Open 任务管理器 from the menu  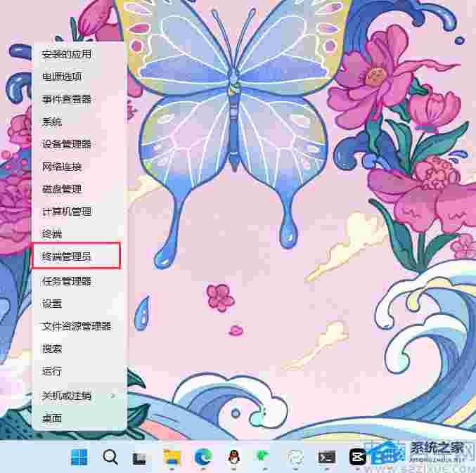tap(66, 281)
